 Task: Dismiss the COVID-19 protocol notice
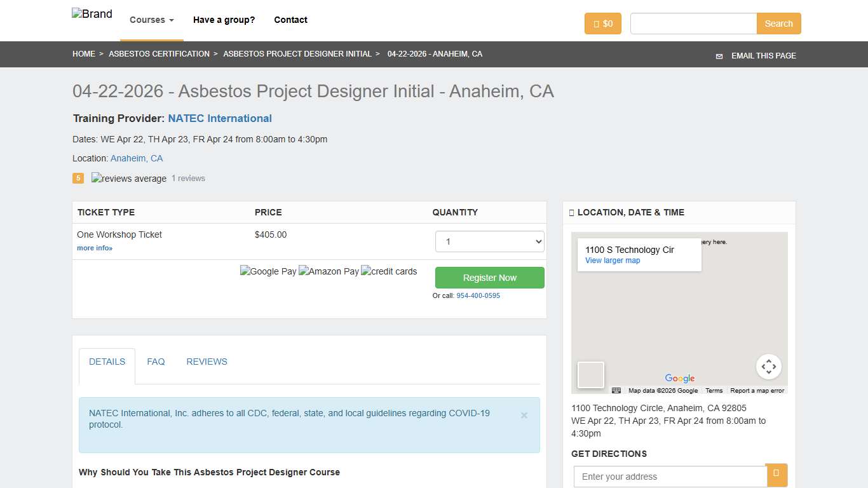[524, 416]
